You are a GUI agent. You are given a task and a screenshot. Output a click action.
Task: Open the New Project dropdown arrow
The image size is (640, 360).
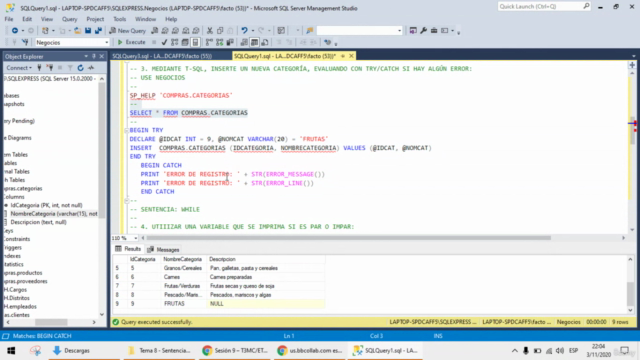pos(53,31)
